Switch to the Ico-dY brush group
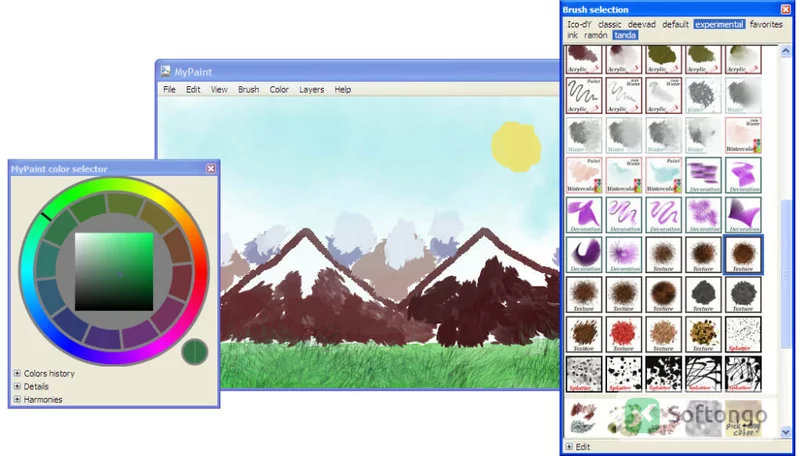 click(x=580, y=24)
